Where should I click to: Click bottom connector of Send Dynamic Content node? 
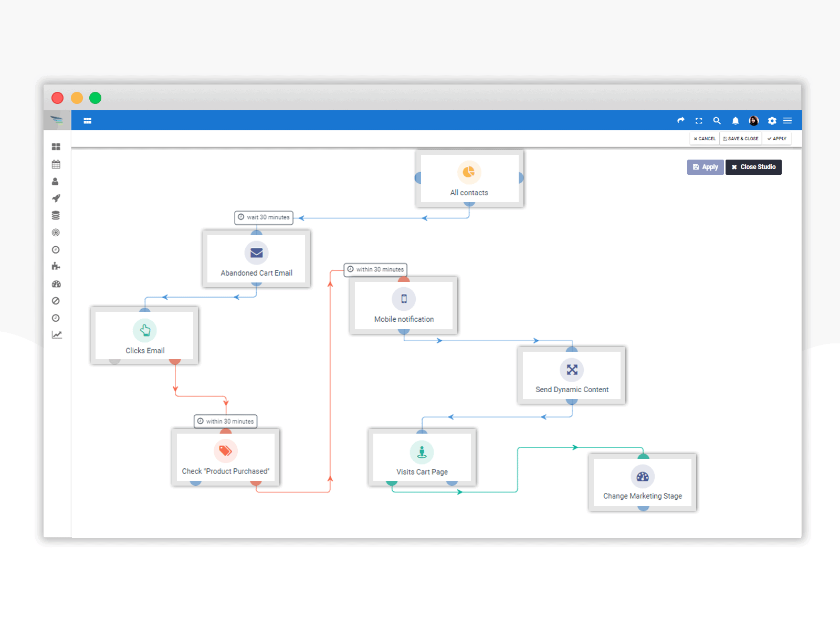tap(572, 401)
